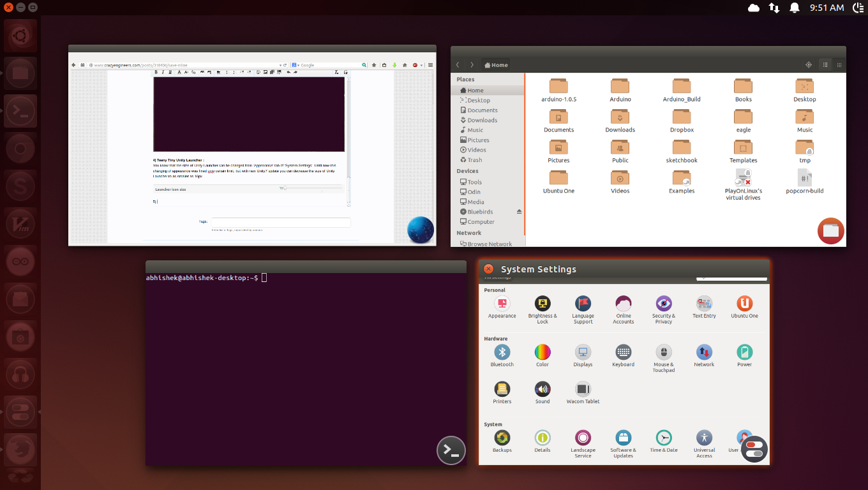Screen dimensions: 868x490
Task: Open Mouse & Touchpad settings
Action: [664, 358]
